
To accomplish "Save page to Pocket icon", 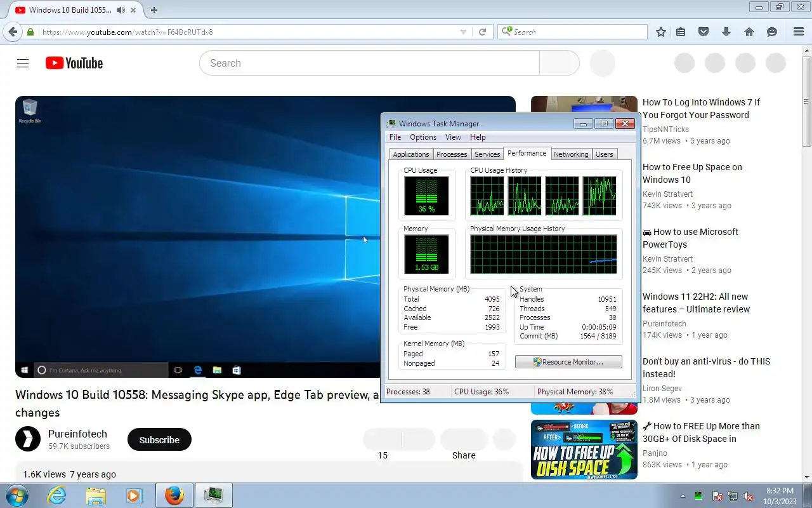I will (x=704, y=32).
